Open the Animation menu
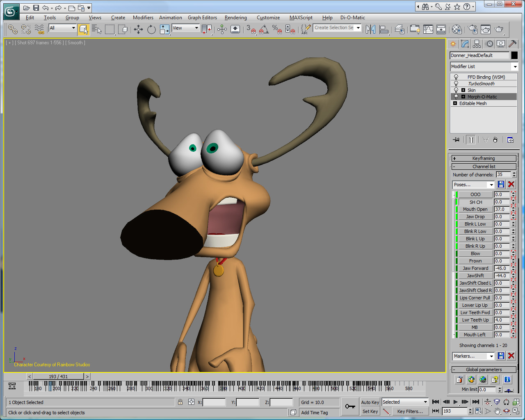 pos(171,18)
